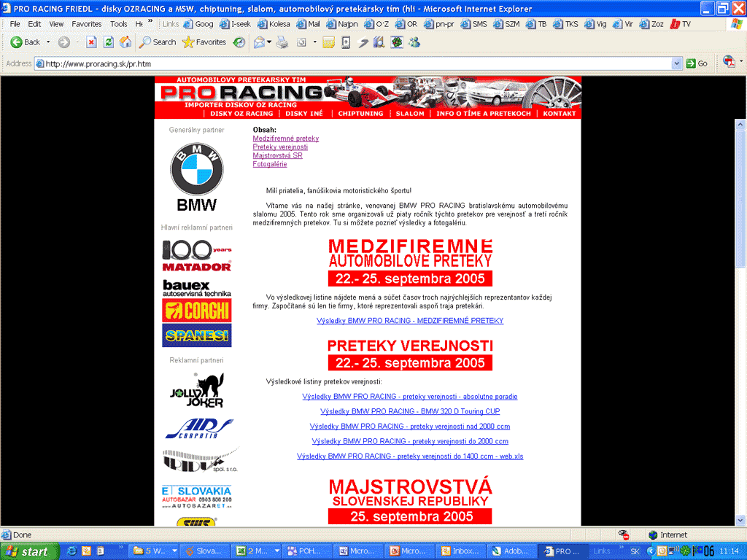Viewport: 747px width, 560px height.
Task: Open the TV links bar shortcut
Action: tap(681, 24)
